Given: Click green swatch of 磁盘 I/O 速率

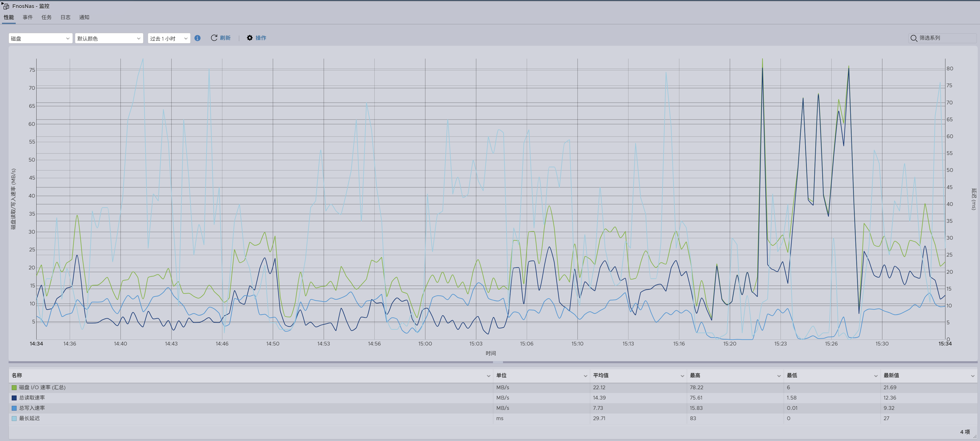Looking at the screenshot, I should [14, 388].
